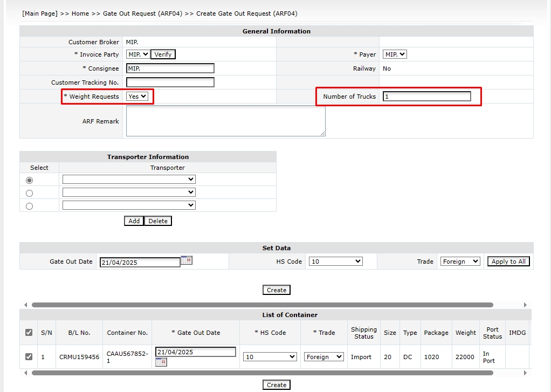Toggle the select-all containers header checkbox
This screenshot has width=551, height=392.
[29, 333]
